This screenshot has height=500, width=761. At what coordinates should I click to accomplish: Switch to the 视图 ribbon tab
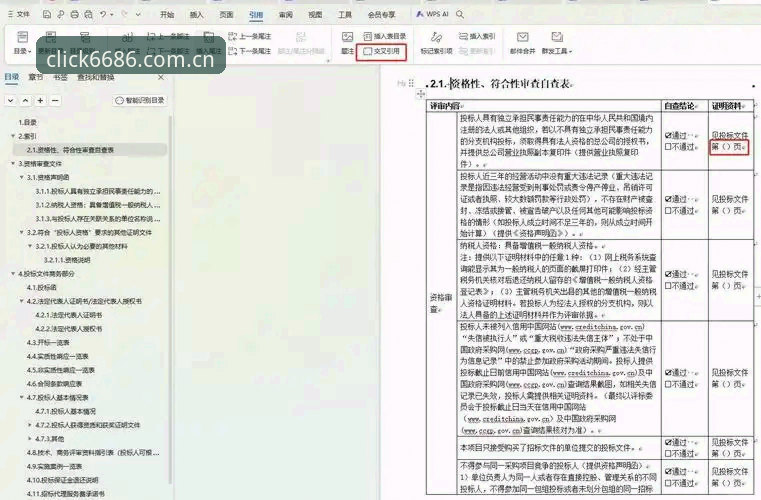point(315,15)
